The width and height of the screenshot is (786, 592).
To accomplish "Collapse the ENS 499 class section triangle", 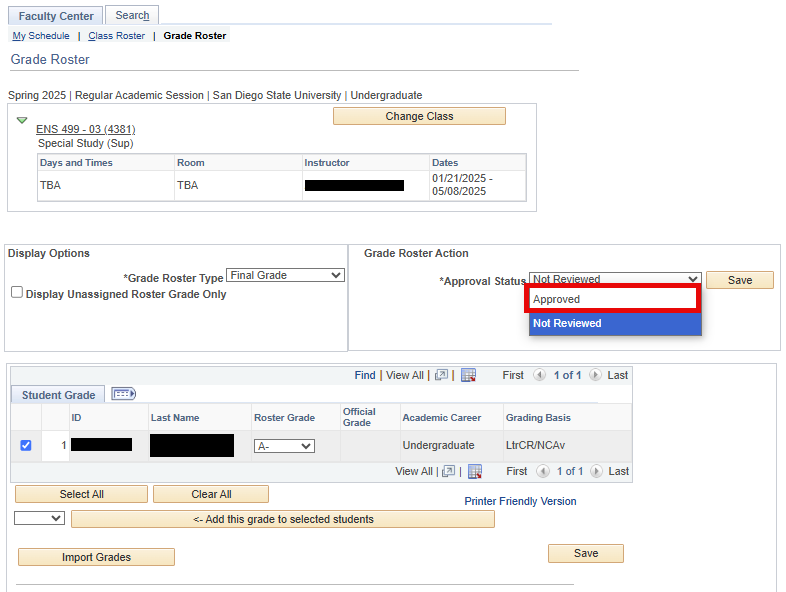I will 22,120.
